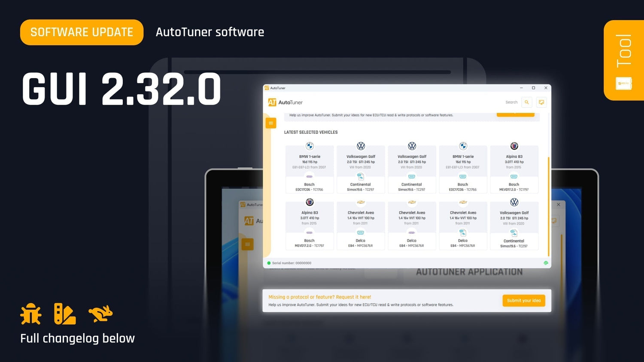644x362 pixels.
Task: Click the AutoTuner software heading text
Action: [x=210, y=32]
